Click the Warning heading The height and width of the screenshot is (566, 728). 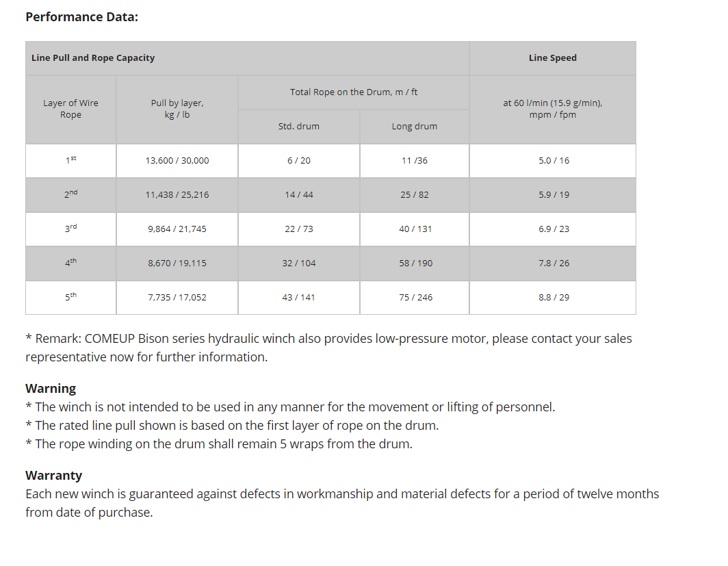click(51, 389)
